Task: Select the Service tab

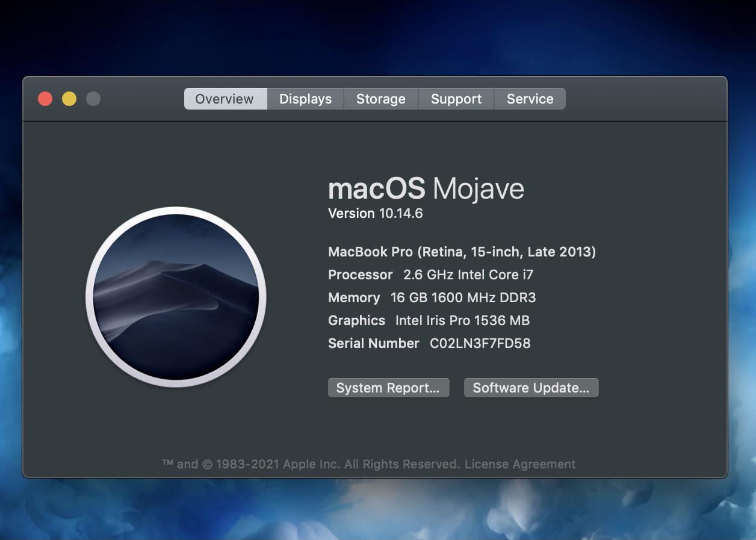Action: [x=530, y=99]
